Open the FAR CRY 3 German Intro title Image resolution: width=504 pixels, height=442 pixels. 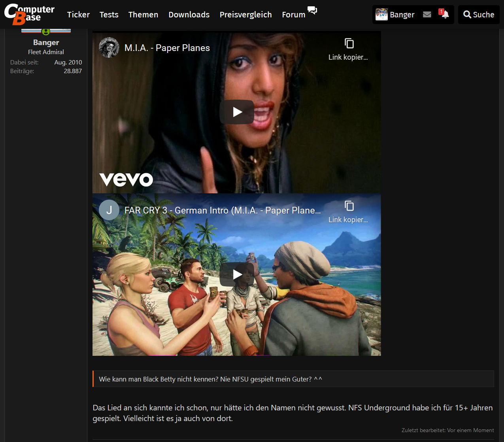coord(223,210)
